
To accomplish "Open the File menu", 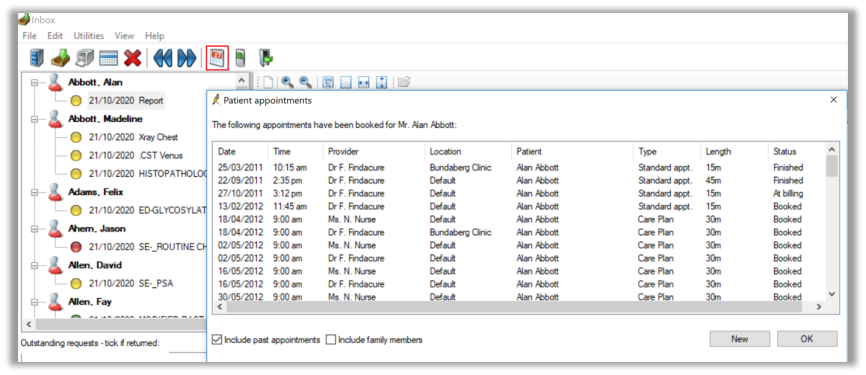I will tap(30, 35).
